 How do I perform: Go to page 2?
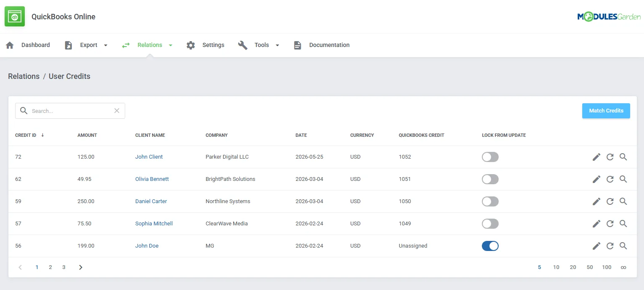click(50, 267)
